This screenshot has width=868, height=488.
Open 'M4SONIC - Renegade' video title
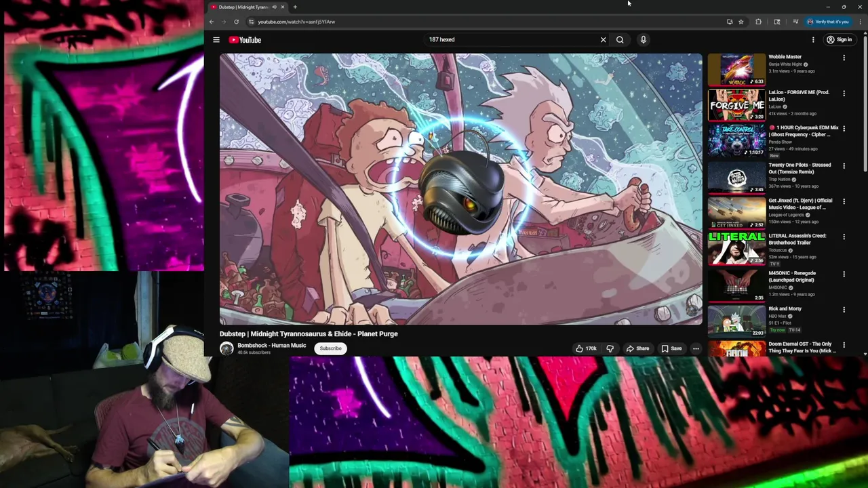[792, 277]
